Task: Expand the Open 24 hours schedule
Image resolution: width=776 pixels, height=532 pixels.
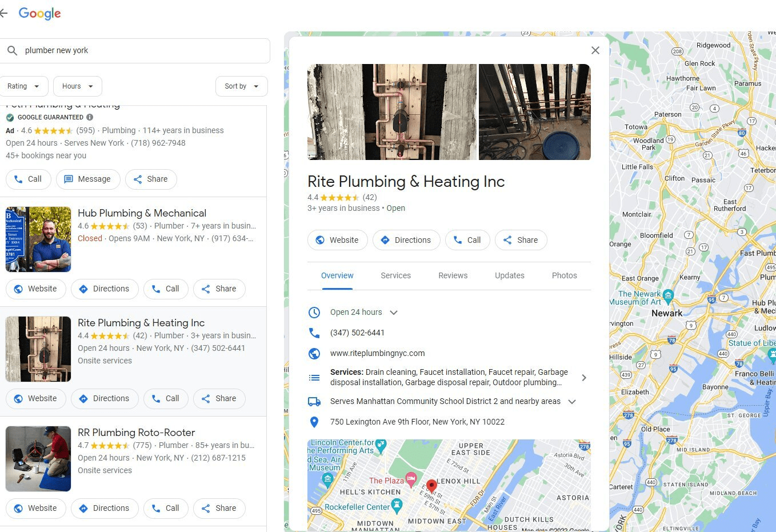Action: pos(393,313)
